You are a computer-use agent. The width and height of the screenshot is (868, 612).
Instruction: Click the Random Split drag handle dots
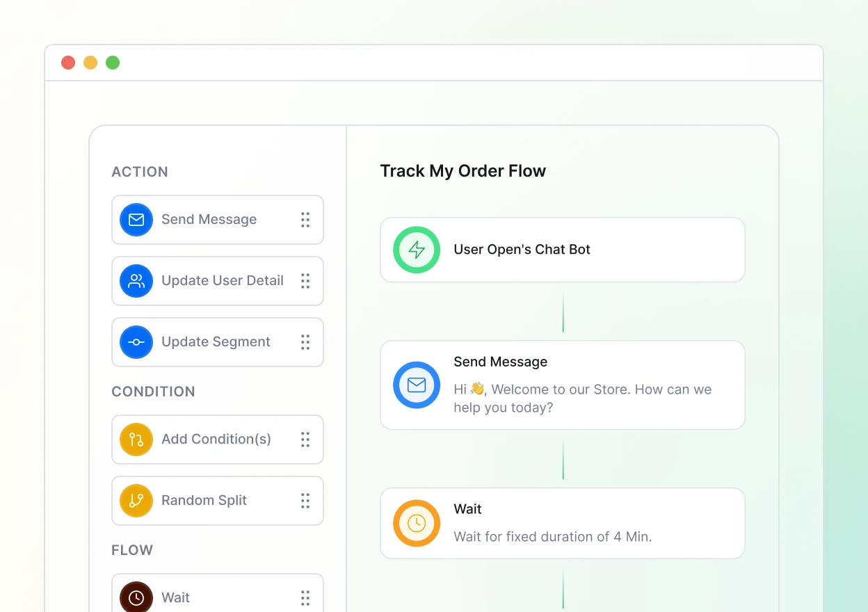(305, 501)
